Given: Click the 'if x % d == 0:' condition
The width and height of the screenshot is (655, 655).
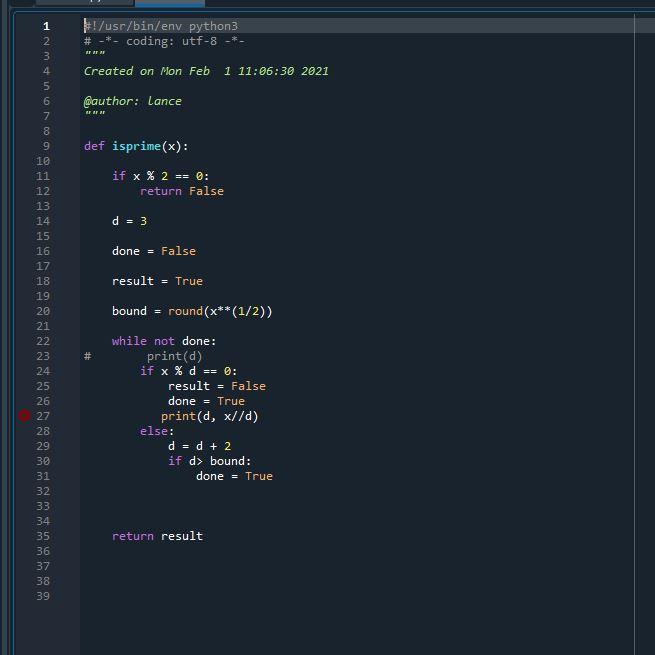Looking at the screenshot, I should [188, 371].
